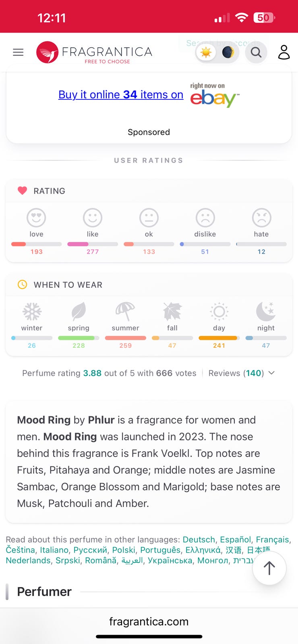Image resolution: width=298 pixels, height=644 pixels.
Task: Open the Buy it online eBay link
Action: tap(121, 95)
